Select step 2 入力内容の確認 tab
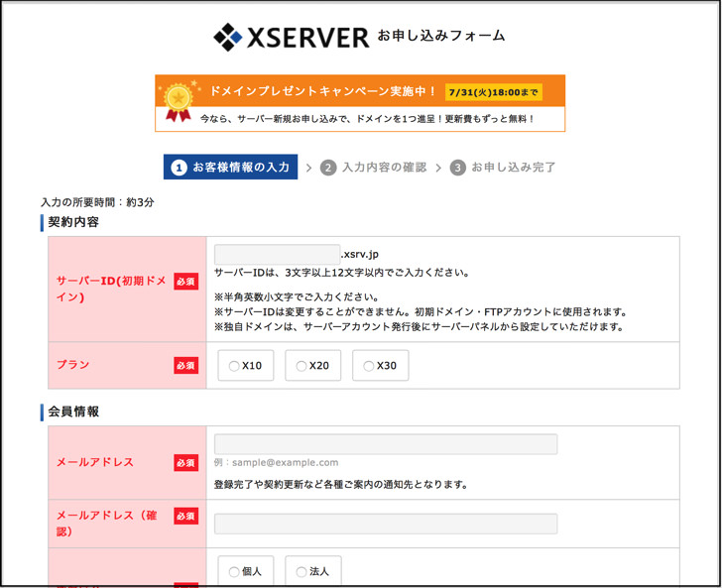This screenshot has height=588, width=722. [x=374, y=168]
